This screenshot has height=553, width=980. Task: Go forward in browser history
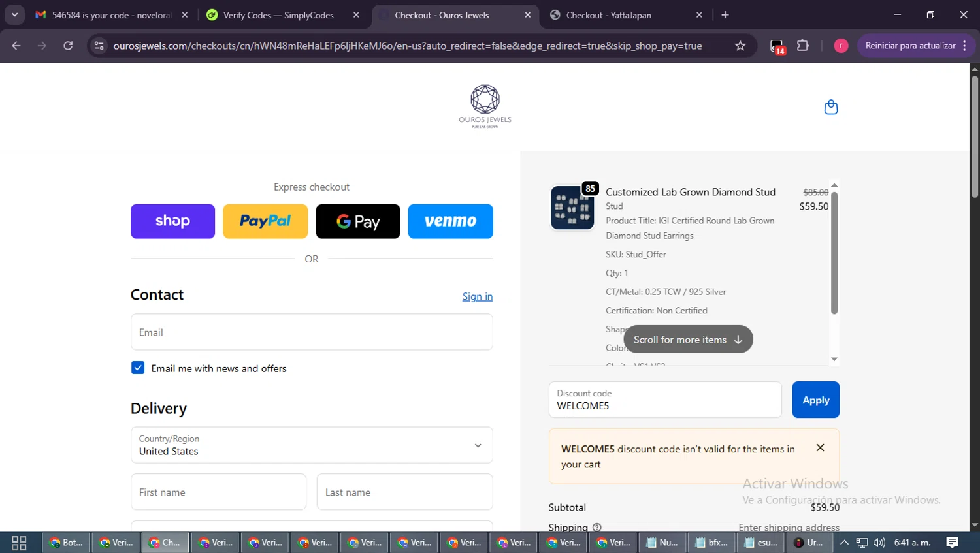click(x=42, y=46)
